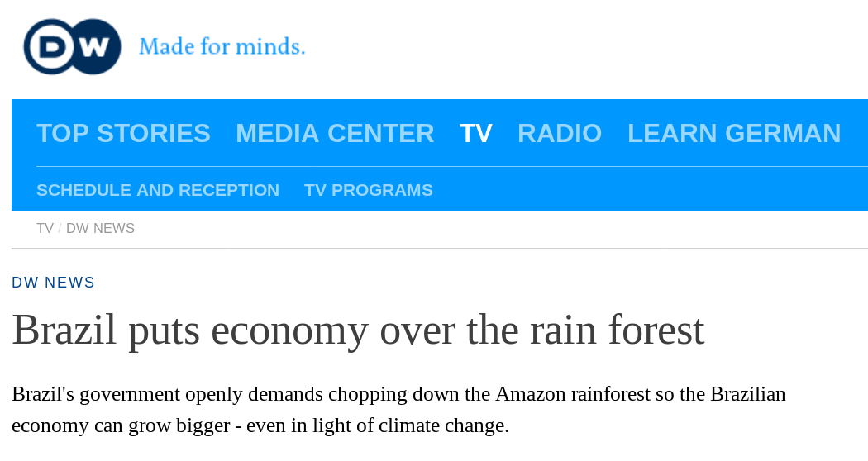
Task: Switch to the RADIO section
Action: coord(560,133)
